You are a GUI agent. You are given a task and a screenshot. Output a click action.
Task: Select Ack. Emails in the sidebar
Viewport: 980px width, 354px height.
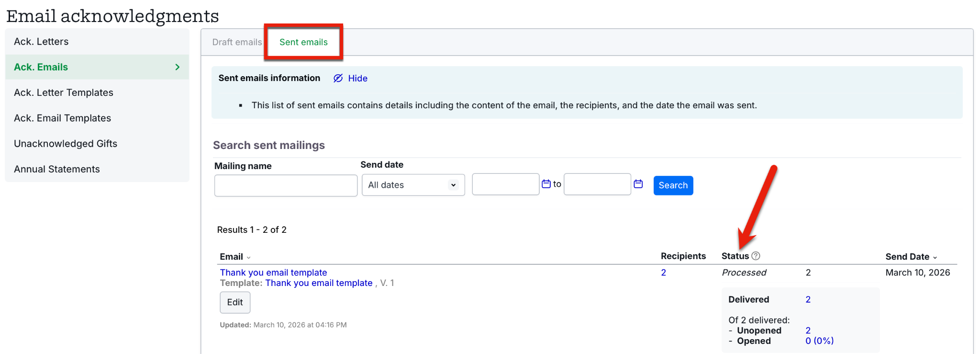pos(97,67)
